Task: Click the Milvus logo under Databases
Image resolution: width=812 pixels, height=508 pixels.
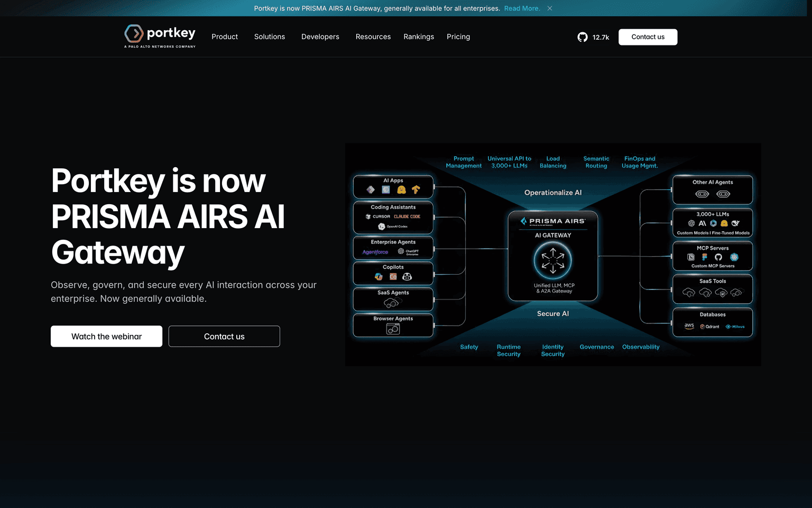Action: (x=735, y=326)
